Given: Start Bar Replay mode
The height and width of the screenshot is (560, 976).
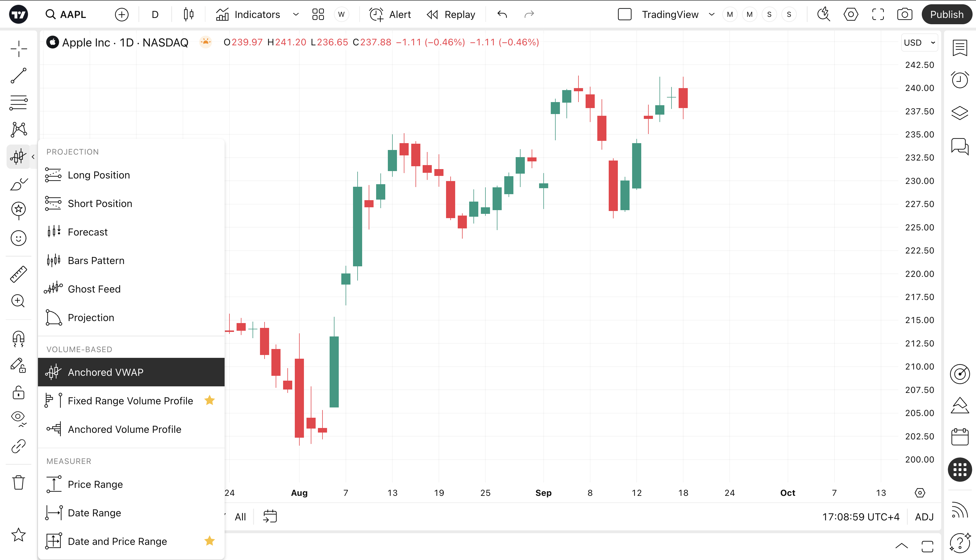Looking at the screenshot, I should tap(451, 15).
